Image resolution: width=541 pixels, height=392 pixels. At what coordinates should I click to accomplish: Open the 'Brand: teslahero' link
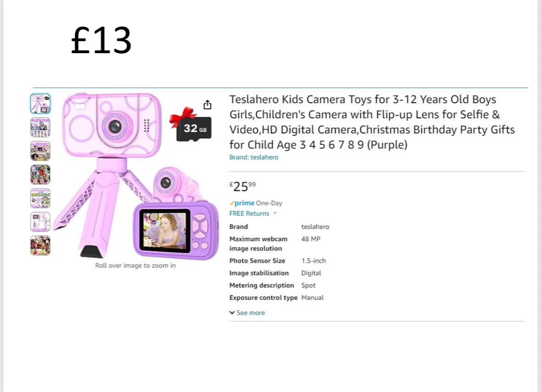click(254, 157)
